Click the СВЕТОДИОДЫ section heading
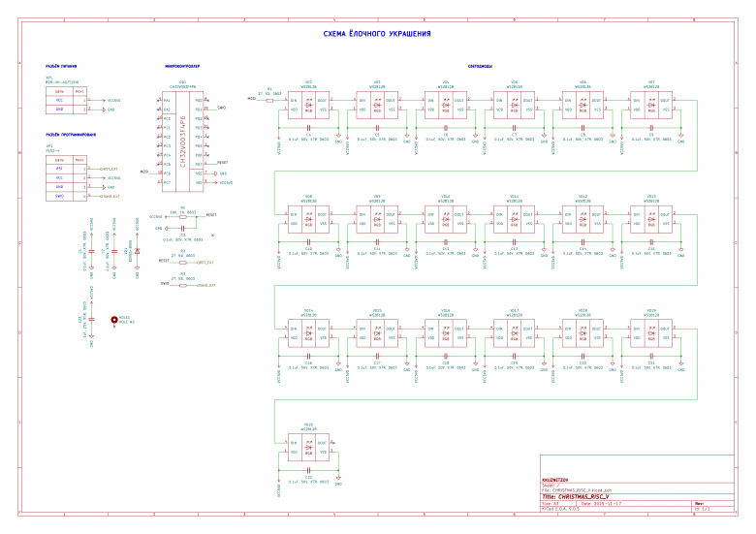Screen dimensions: 756x534 479,67
